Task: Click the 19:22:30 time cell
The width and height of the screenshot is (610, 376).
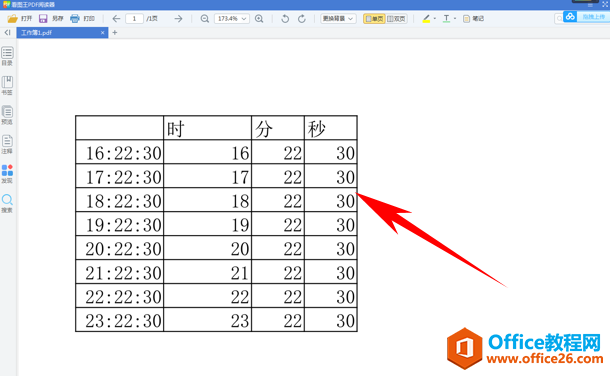Action: [120, 224]
